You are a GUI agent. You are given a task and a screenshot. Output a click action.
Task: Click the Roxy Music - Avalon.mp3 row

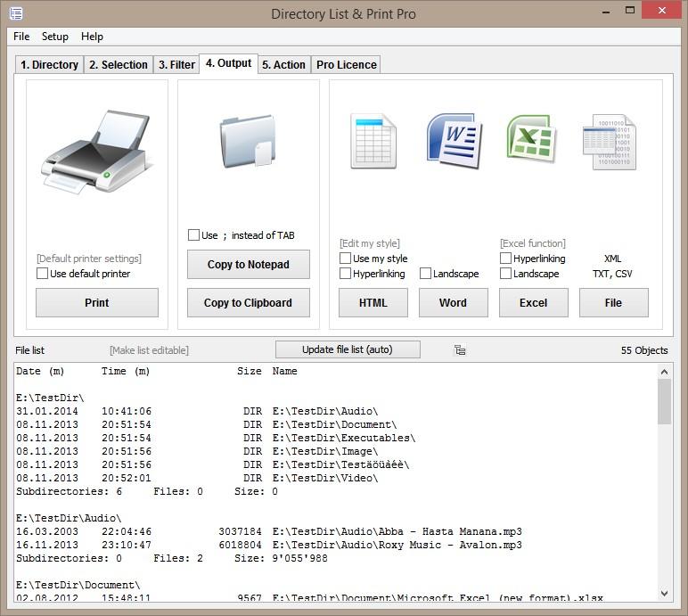click(269, 545)
